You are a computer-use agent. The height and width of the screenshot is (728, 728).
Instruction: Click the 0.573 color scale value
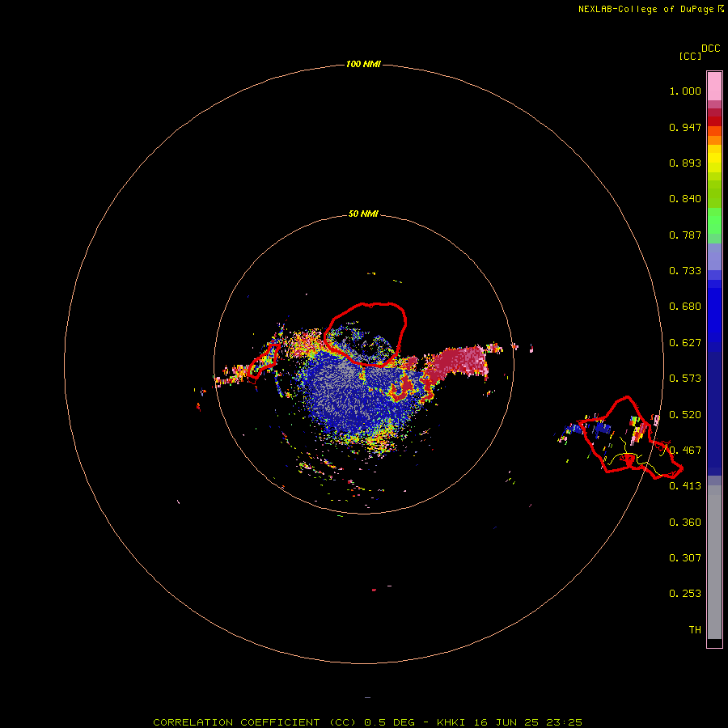[x=685, y=379]
